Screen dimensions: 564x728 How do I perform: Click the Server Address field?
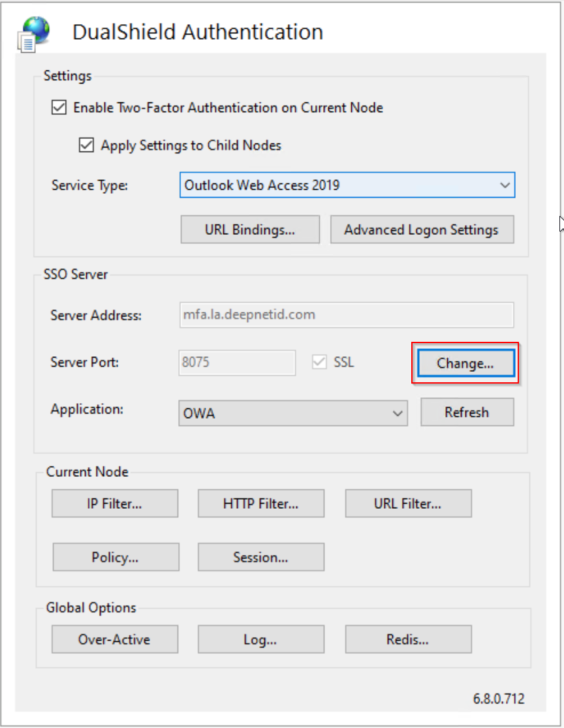(346, 315)
